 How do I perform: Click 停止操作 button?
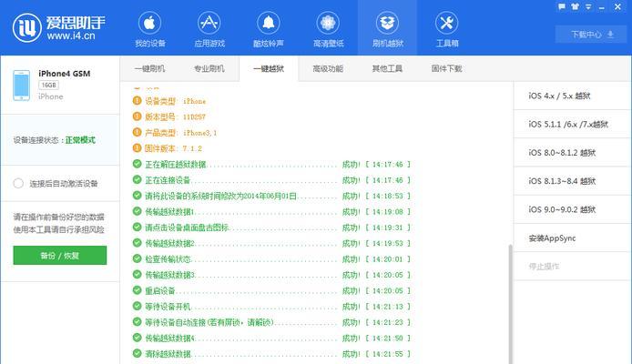pyautogui.click(x=572, y=266)
